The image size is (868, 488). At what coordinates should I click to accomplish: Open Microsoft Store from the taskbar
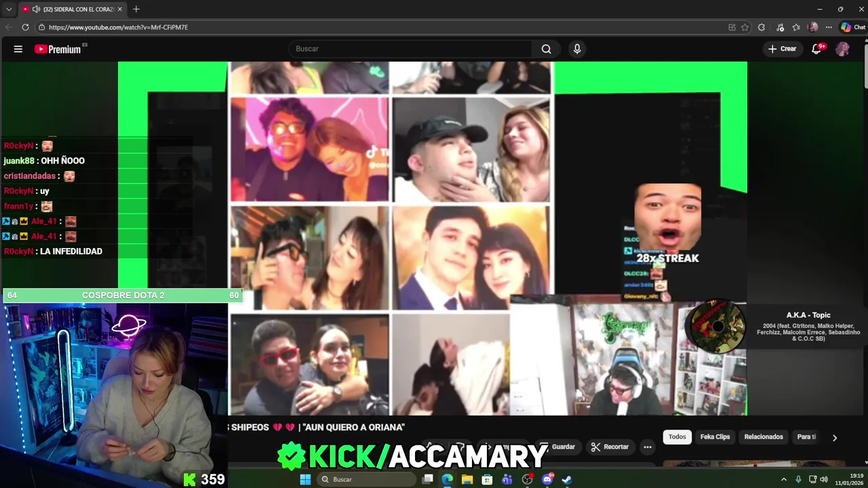[x=487, y=479]
